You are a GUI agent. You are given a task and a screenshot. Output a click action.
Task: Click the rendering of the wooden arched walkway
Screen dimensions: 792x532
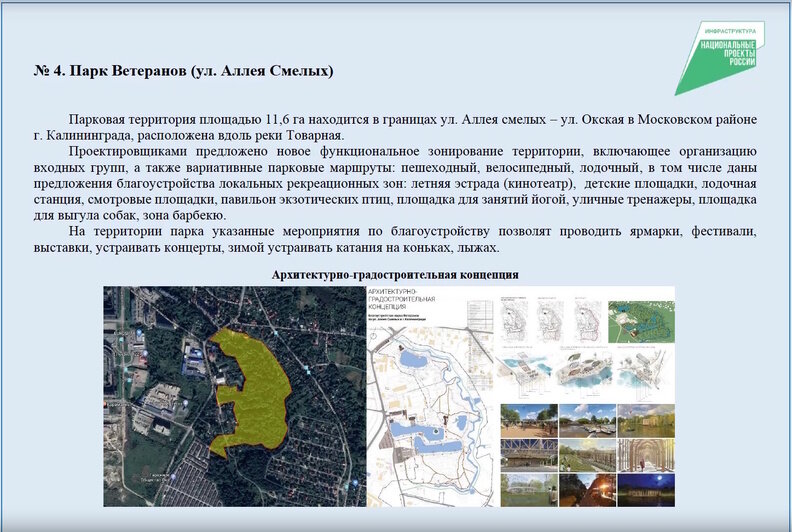pos(646,455)
